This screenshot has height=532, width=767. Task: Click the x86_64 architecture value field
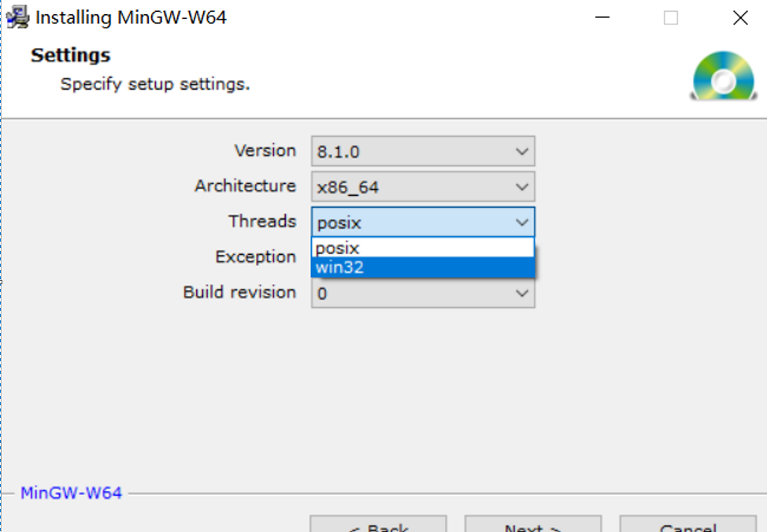409,187
